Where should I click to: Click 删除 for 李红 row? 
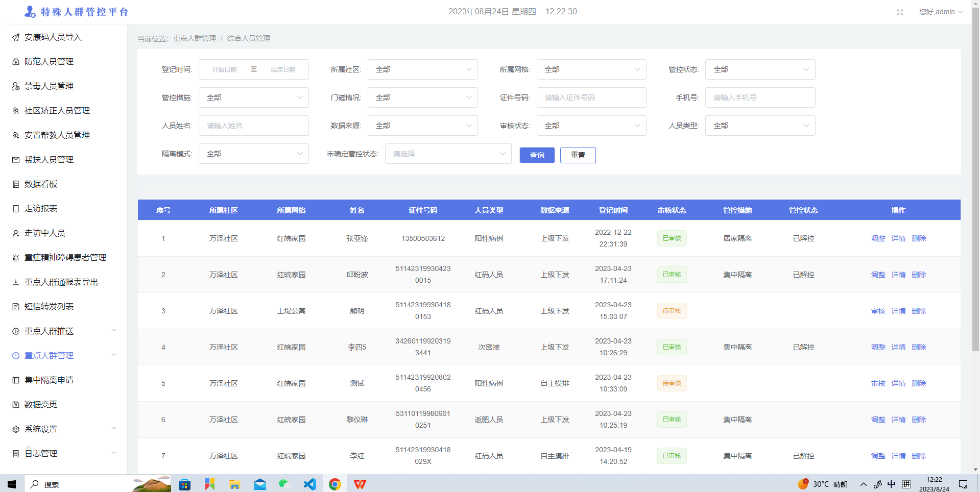[919, 456]
